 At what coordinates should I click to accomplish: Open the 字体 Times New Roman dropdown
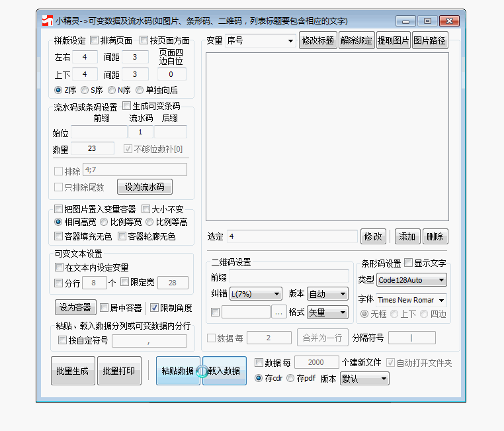click(x=411, y=300)
